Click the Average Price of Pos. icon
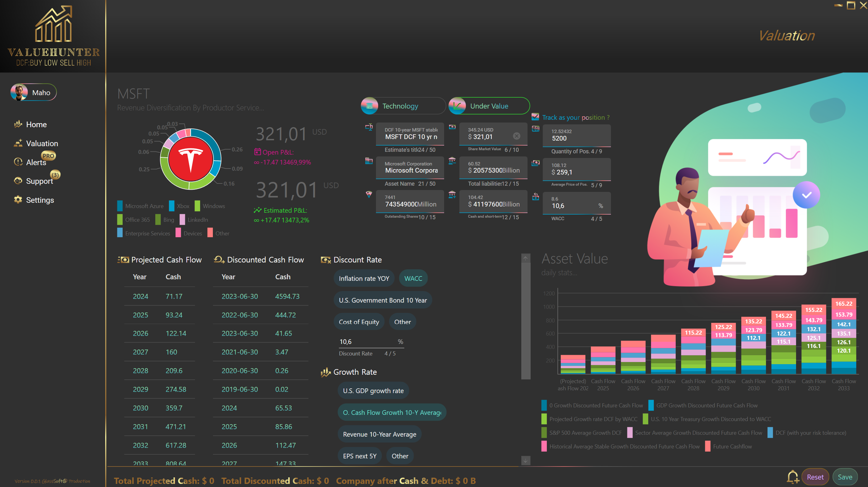Viewport: 868px width, 487px height. (x=535, y=163)
